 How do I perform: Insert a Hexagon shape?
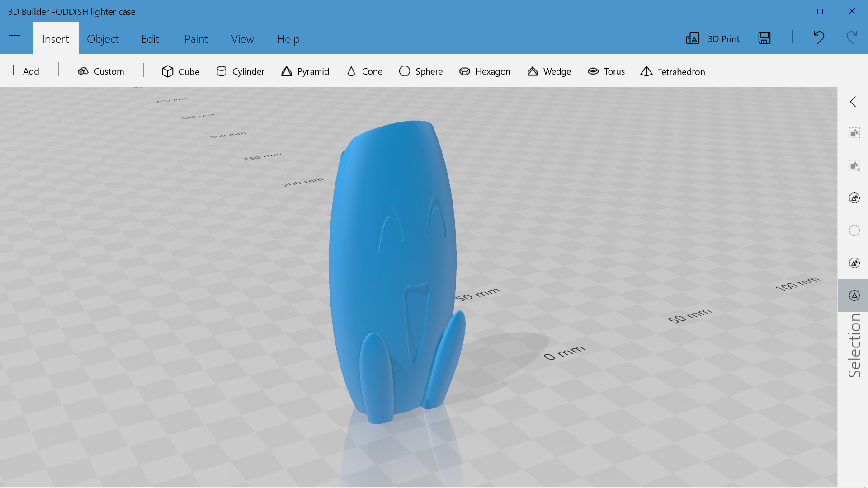pos(485,71)
